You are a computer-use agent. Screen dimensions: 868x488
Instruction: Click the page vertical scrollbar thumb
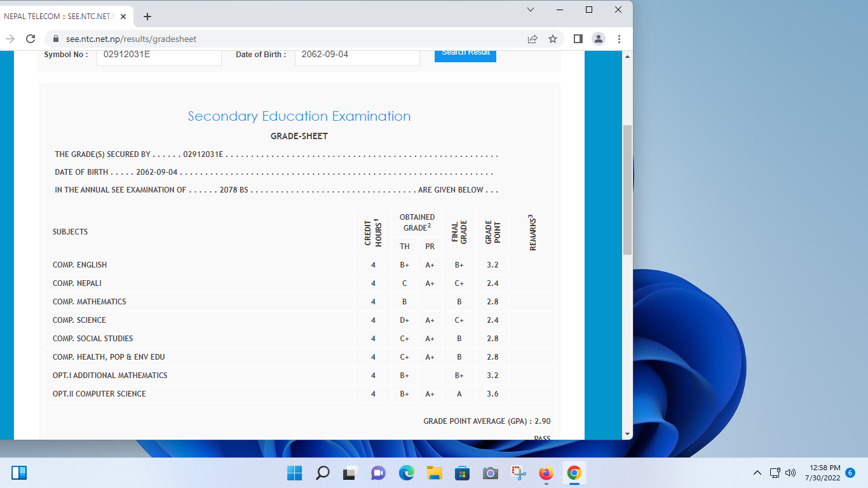(627, 189)
